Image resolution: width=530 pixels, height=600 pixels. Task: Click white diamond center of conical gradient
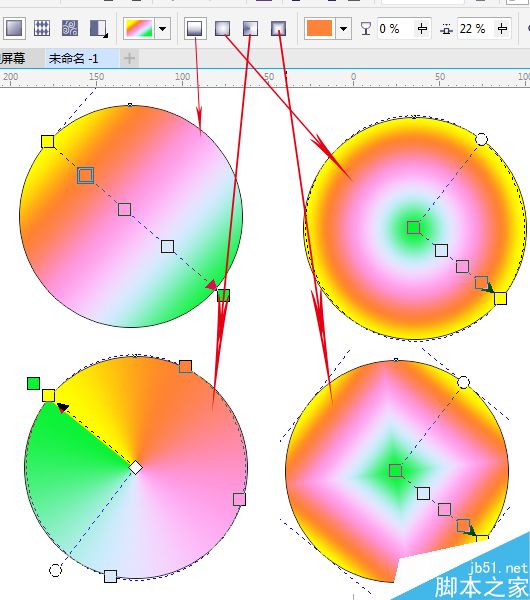click(135, 468)
